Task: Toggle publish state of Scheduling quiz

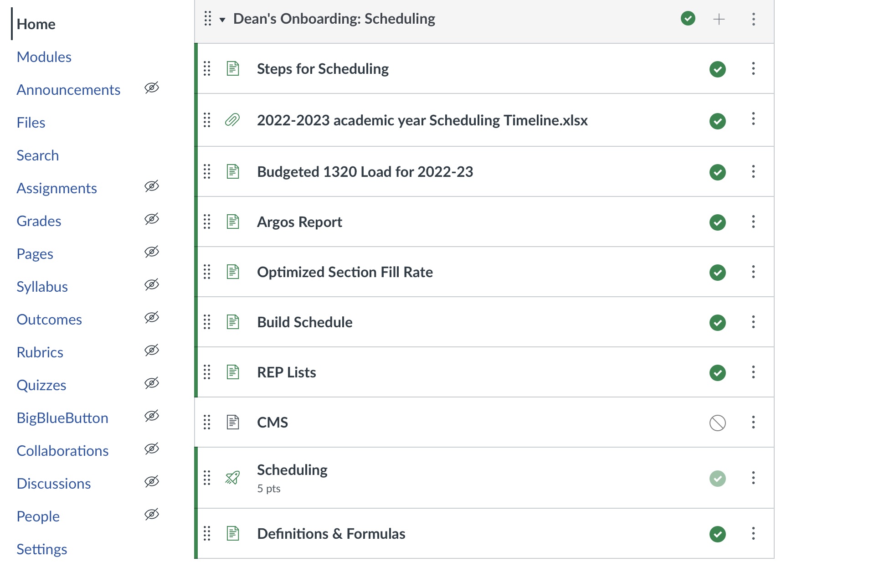Action: [717, 479]
